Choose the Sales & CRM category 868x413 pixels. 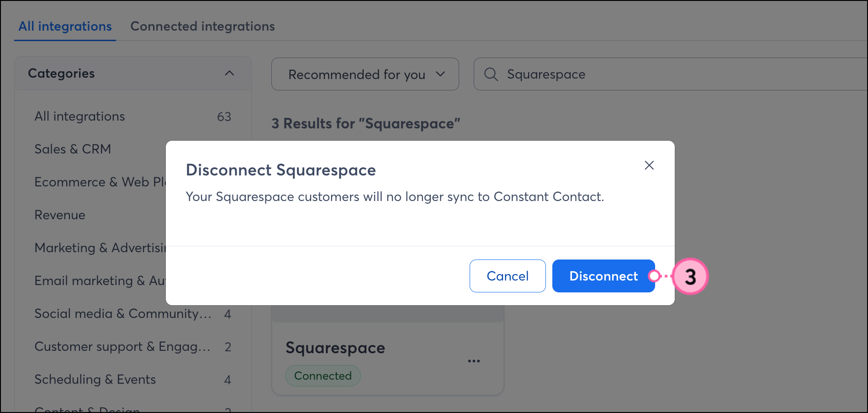click(73, 149)
